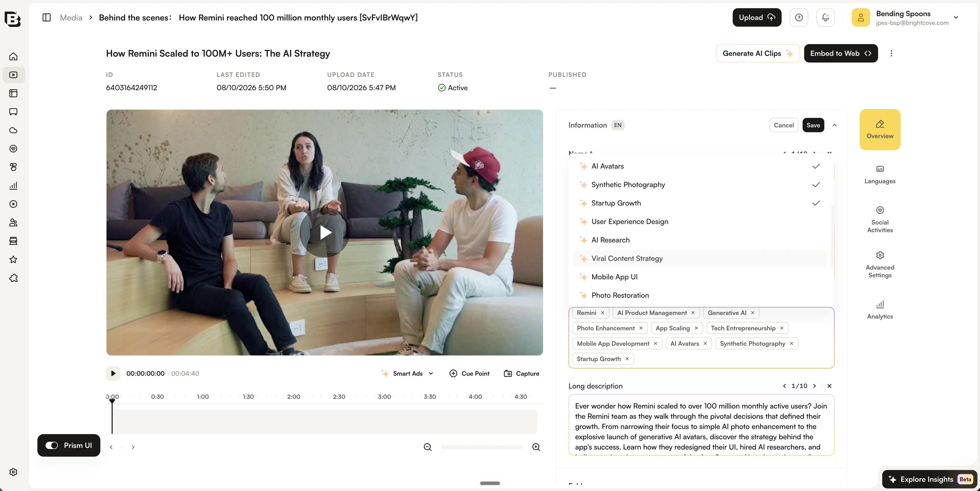Viewport: 980px width, 491px height.
Task: Open the notifications bell
Action: (x=826, y=17)
